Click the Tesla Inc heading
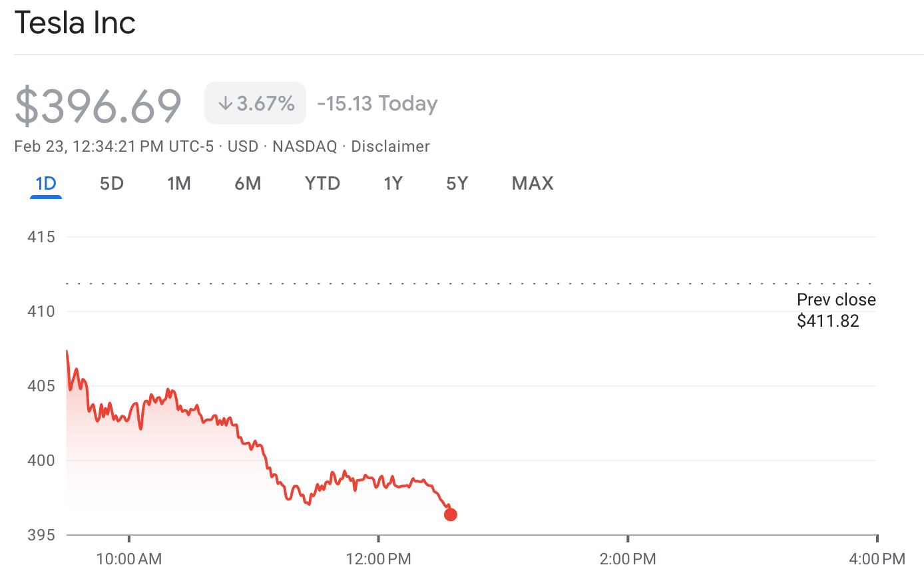924x583 pixels. coord(75,23)
